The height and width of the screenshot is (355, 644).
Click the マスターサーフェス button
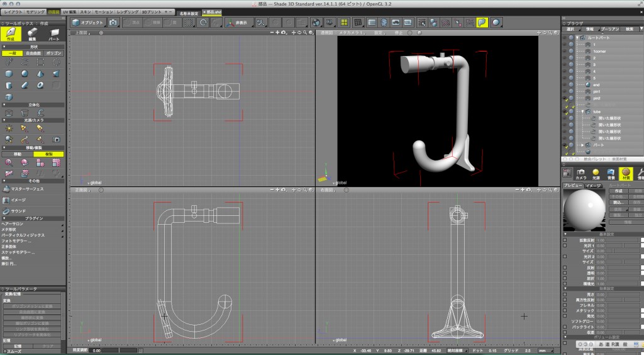23,189
